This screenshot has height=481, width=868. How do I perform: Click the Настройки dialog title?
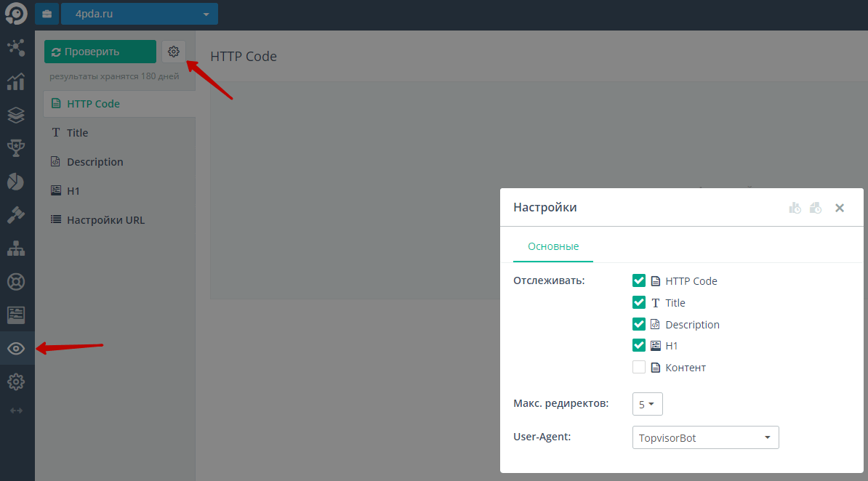(544, 207)
